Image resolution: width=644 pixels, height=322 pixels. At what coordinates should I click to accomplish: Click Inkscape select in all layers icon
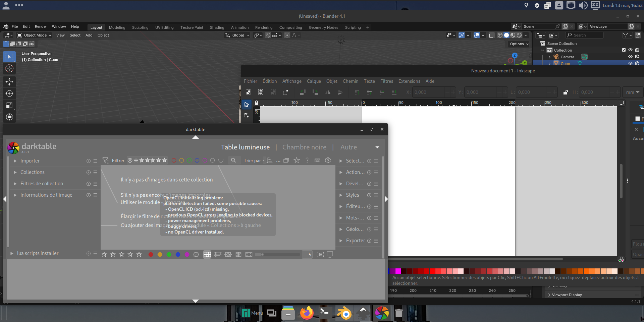[x=261, y=92]
